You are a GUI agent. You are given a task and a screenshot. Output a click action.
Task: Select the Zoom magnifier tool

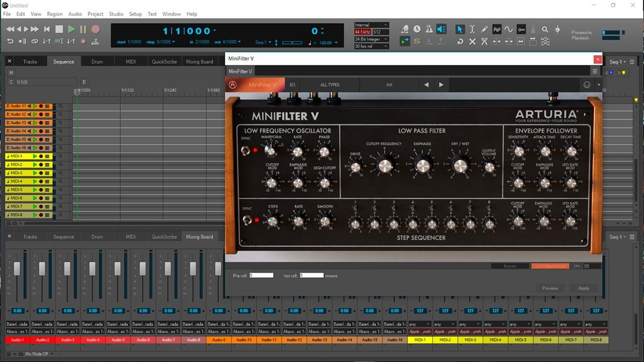[545, 29]
